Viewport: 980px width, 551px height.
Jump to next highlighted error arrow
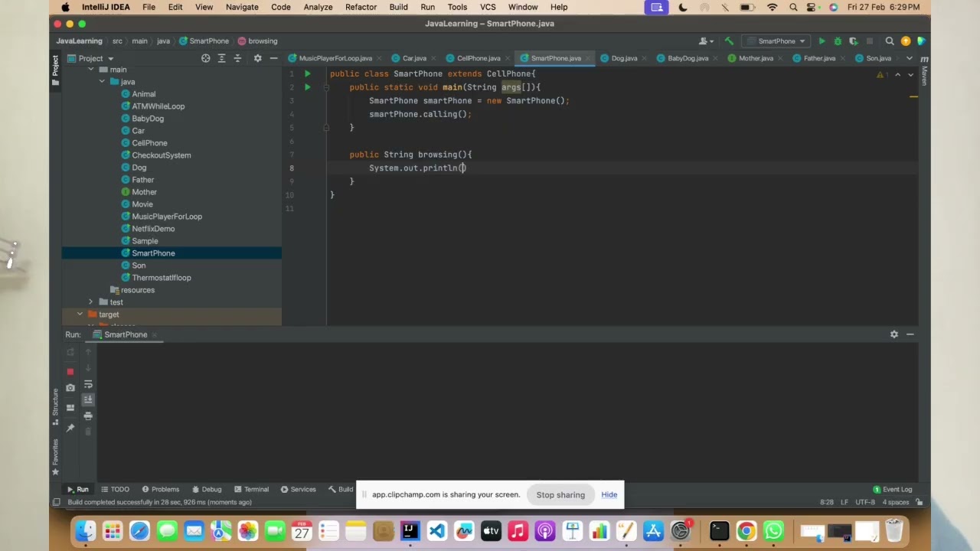[x=910, y=75]
